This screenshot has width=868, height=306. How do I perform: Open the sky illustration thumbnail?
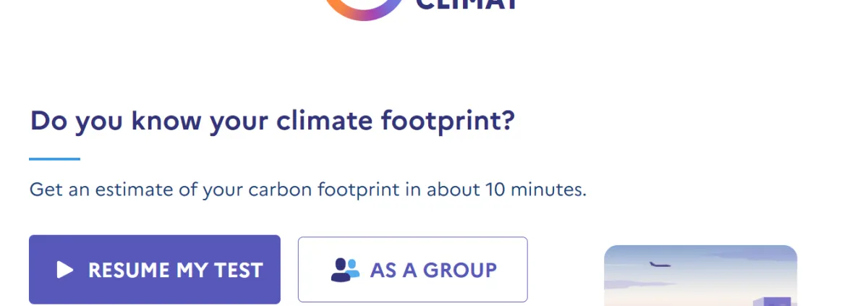(x=700, y=276)
